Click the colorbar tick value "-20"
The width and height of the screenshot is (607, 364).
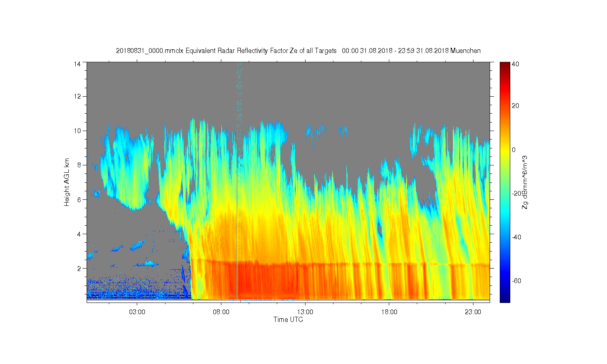516,193
